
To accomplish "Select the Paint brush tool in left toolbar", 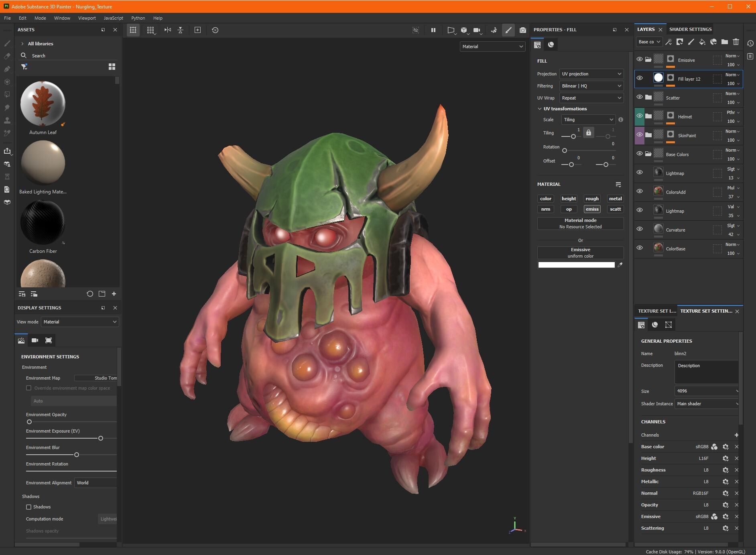I will pyautogui.click(x=7, y=43).
